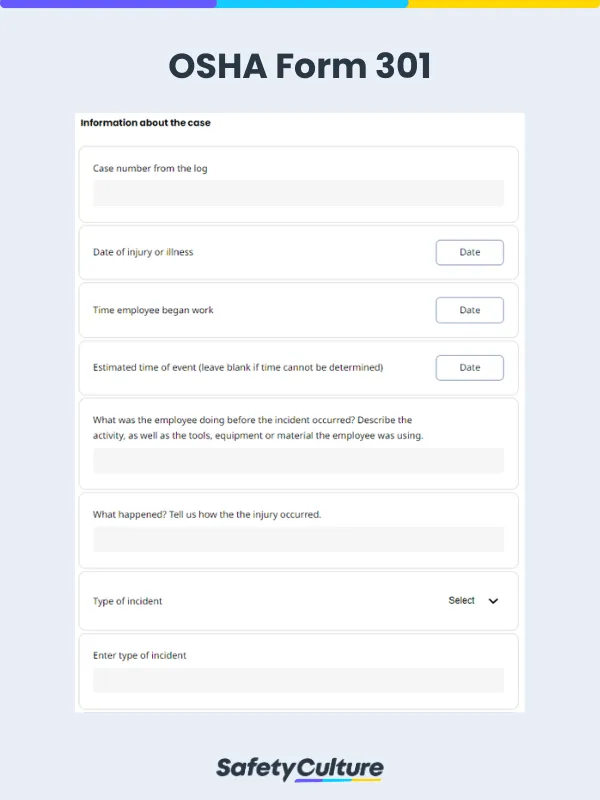Click the 'Time employee began work' label
Image resolution: width=600 pixels, height=800 pixels.
point(152,310)
